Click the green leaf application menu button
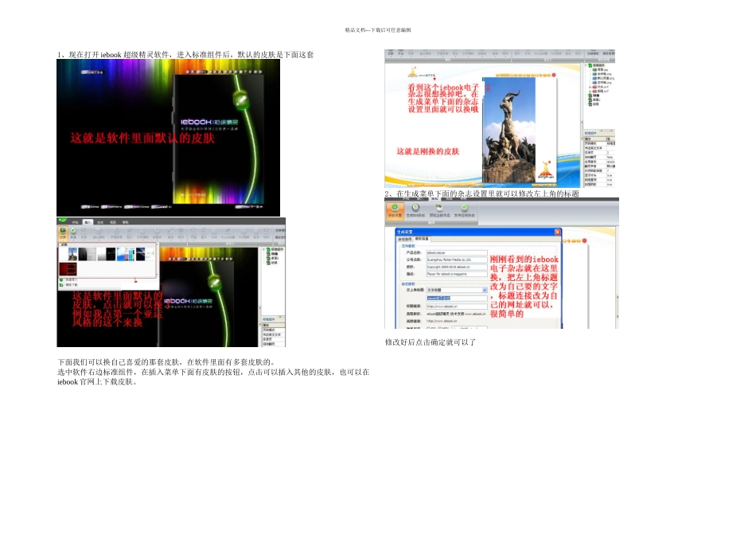This screenshot has width=756, height=535. tap(63, 221)
